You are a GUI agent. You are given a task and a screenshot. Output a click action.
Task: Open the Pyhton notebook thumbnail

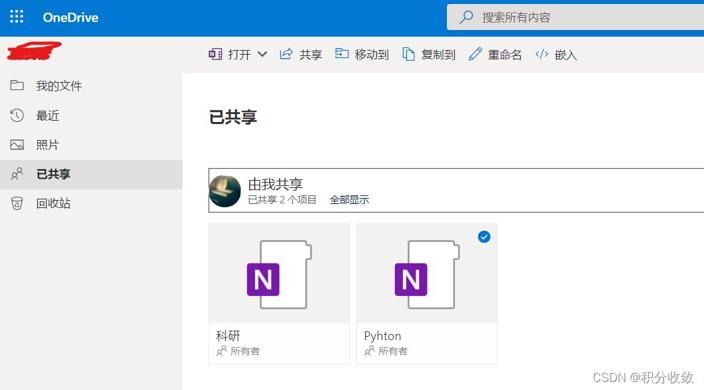427,274
